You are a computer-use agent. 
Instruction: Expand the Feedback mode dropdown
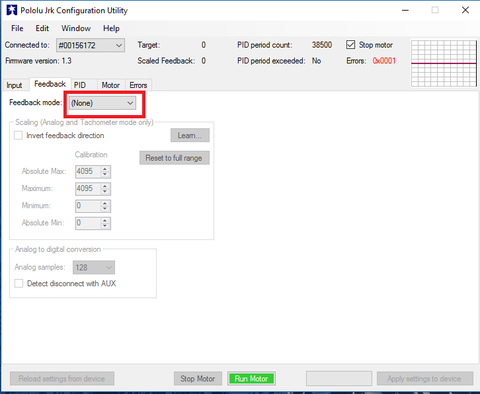102,103
